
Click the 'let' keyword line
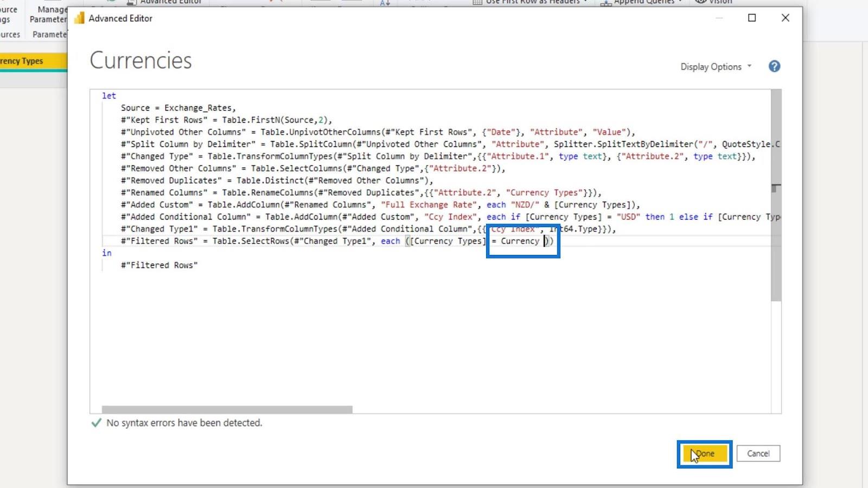click(x=109, y=95)
